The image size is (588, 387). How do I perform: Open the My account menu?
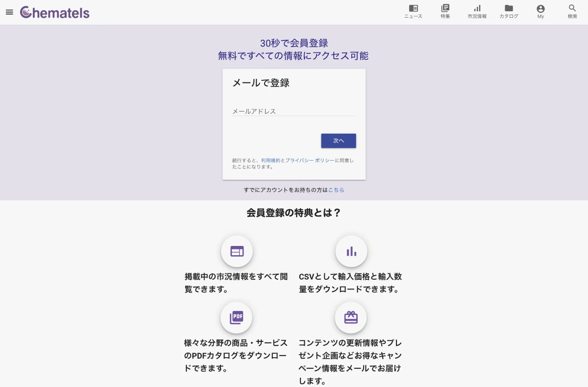540,12
